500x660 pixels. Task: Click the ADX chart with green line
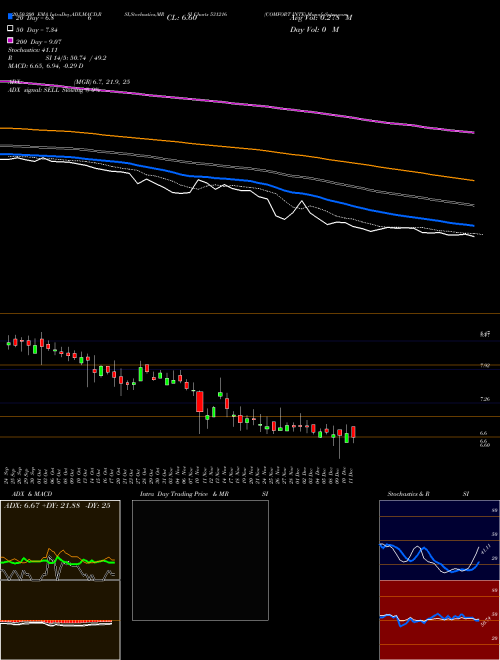(x=60, y=540)
